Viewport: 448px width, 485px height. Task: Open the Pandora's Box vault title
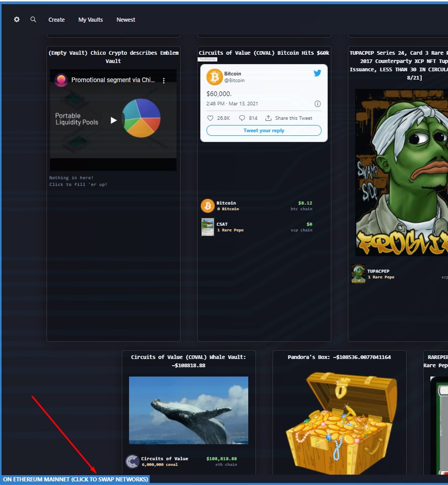point(339,357)
